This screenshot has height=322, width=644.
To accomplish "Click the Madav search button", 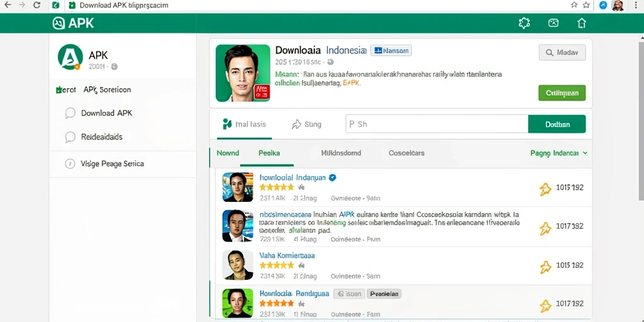I will click(562, 53).
